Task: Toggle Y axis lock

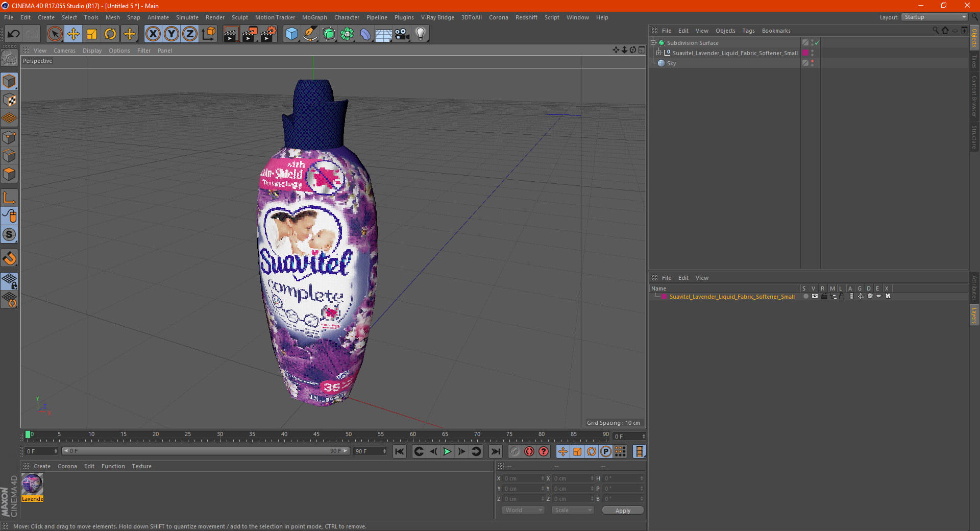Action: click(171, 34)
